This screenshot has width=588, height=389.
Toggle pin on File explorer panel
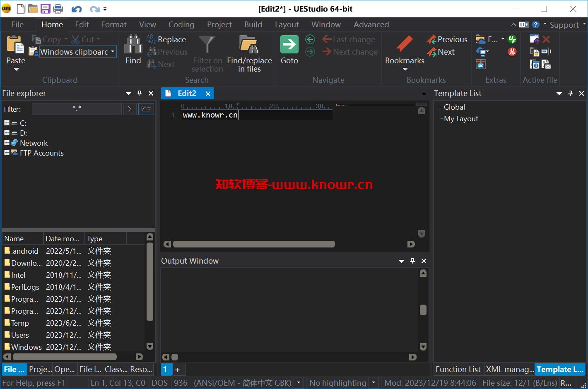[140, 93]
